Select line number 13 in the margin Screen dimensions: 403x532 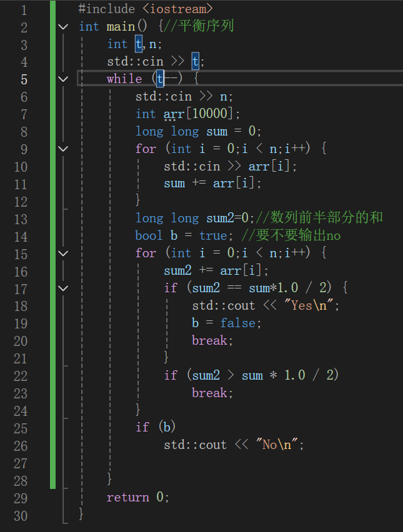click(x=21, y=219)
